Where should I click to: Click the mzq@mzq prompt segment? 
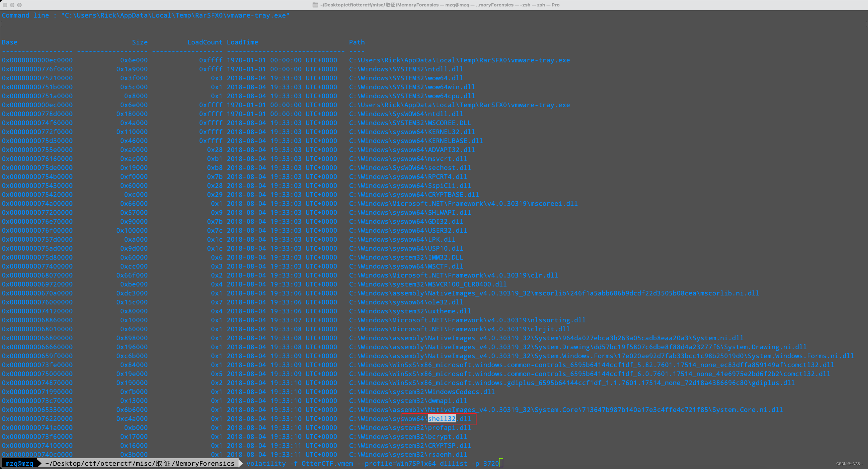pos(19,463)
